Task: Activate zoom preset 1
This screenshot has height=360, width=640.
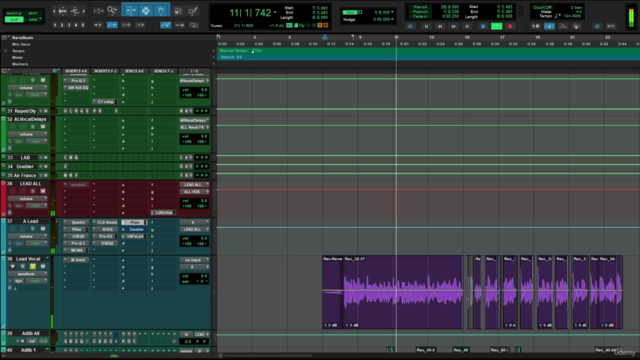Action: 55,25
